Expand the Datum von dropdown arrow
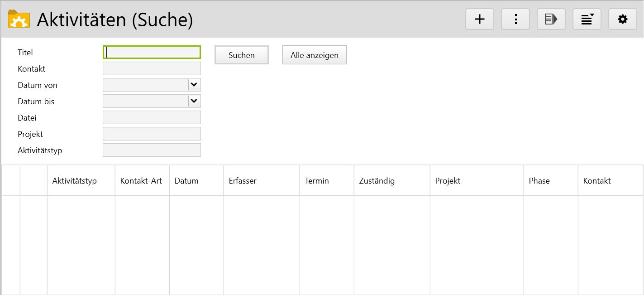Screen dimensions: 644x296 194,85
